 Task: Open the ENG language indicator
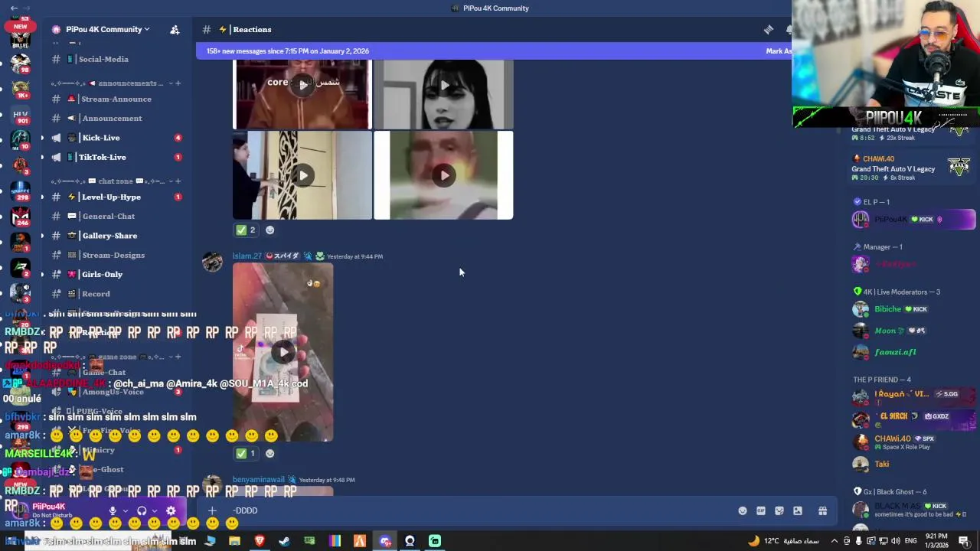(910, 541)
